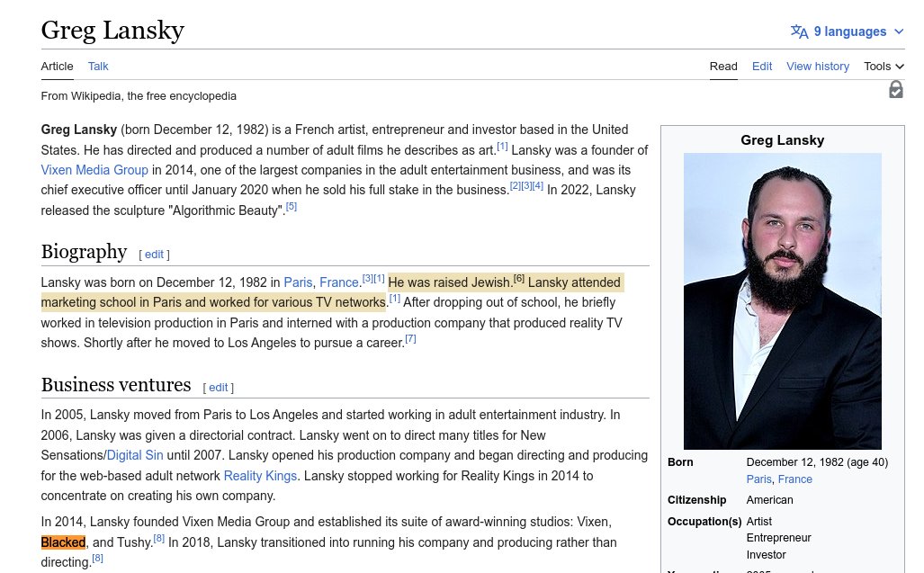Click the 'American' citizenship value

(769, 500)
